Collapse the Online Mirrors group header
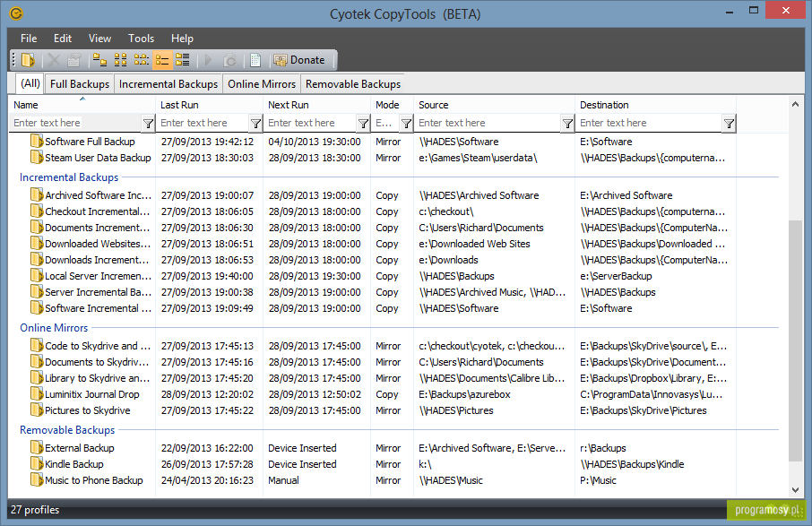Viewport: 812px width, 526px height. tap(54, 328)
